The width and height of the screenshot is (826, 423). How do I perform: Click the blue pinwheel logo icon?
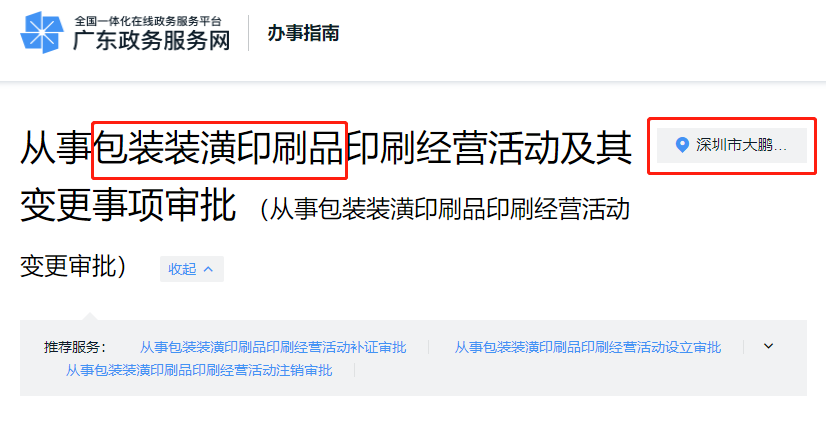point(42,32)
